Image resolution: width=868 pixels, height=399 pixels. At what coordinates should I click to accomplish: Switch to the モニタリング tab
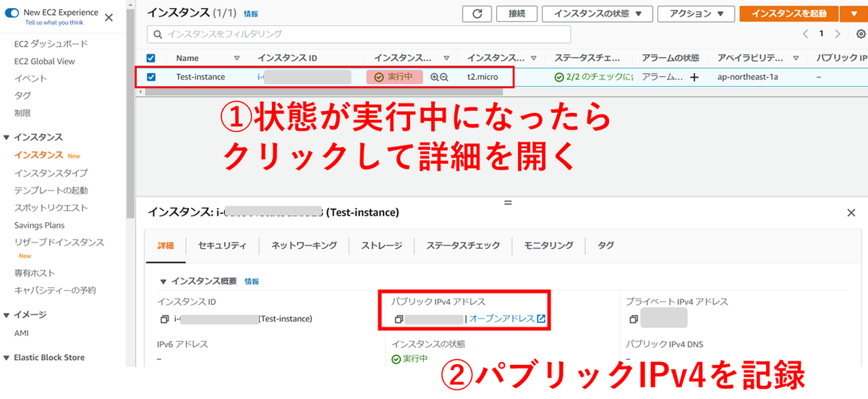coord(549,245)
